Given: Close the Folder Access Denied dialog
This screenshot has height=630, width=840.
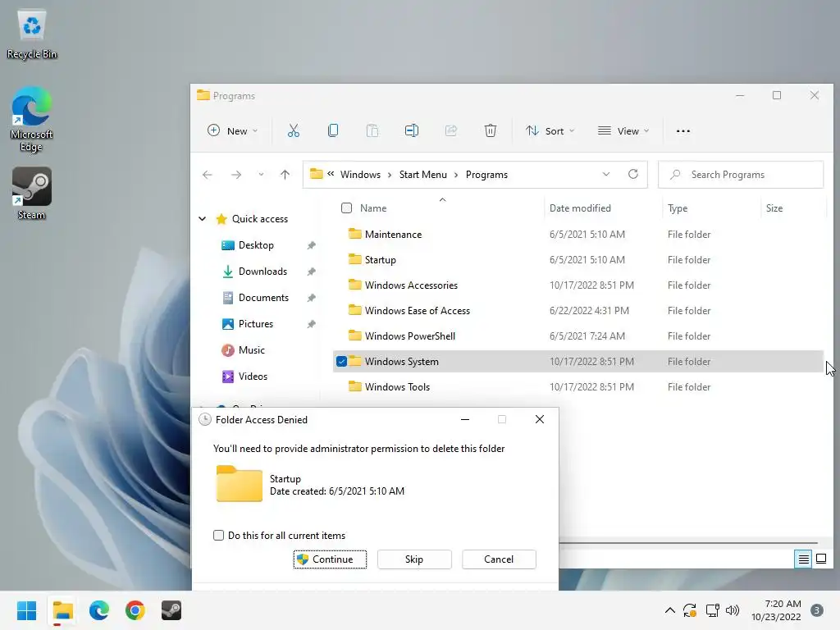Looking at the screenshot, I should [x=540, y=419].
